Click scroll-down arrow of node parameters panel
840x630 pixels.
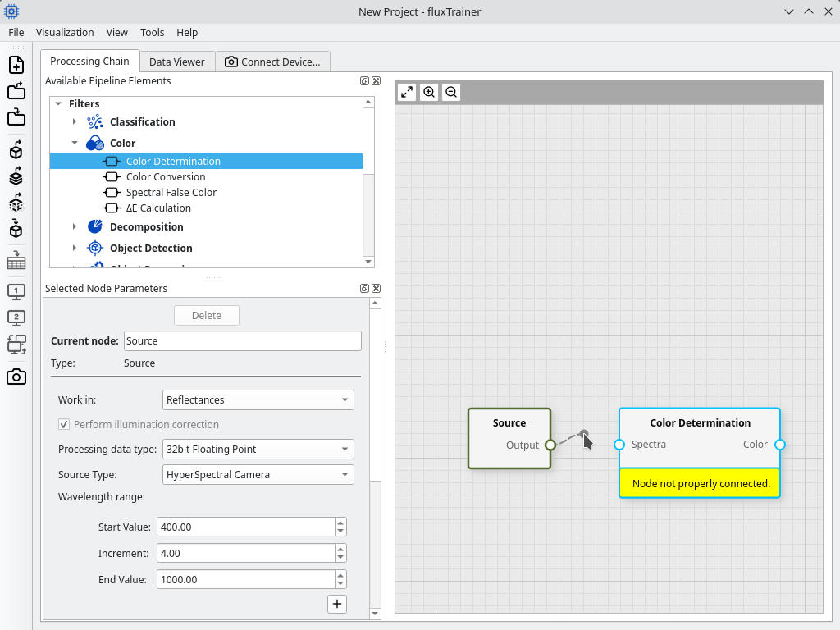pyautogui.click(x=375, y=614)
